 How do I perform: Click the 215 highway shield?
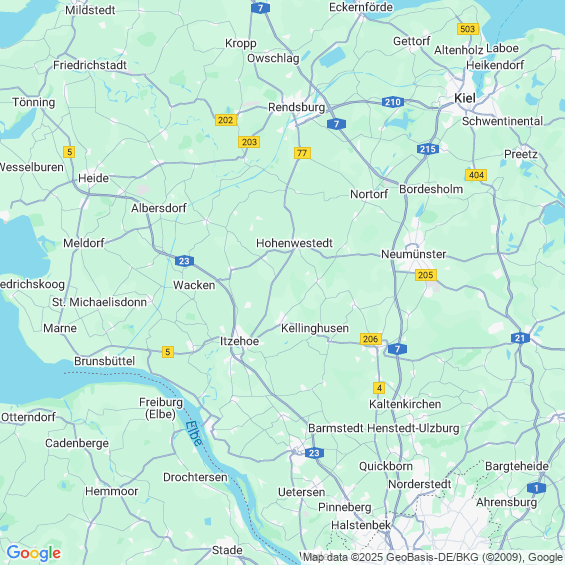(x=428, y=149)
